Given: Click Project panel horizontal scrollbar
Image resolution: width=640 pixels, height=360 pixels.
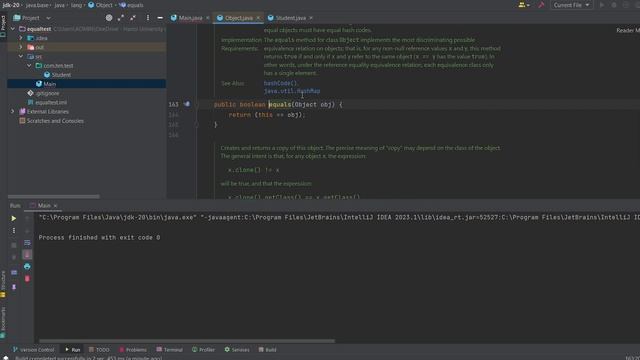Looking at the screenshot, I should click(x=53, y=196).
